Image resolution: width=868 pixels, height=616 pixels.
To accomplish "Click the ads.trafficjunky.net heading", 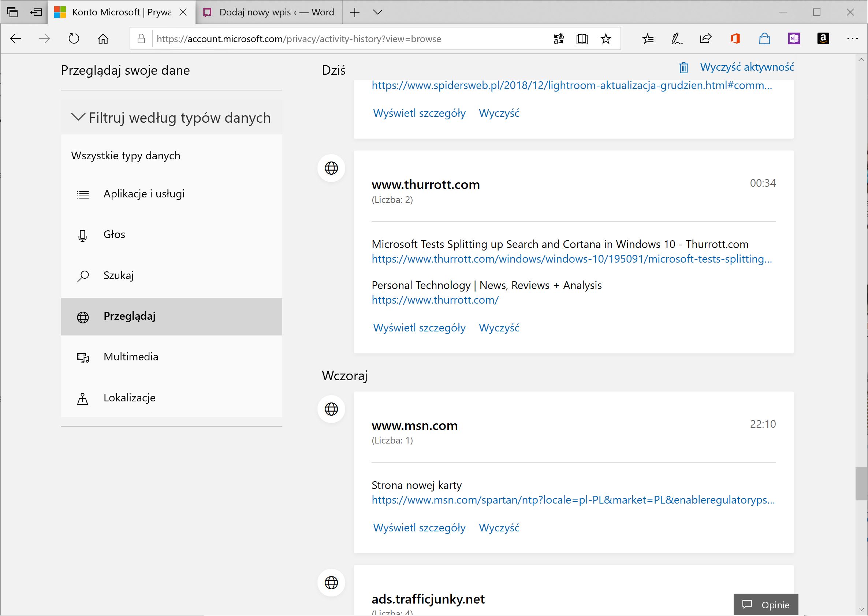I will (428, 599).
